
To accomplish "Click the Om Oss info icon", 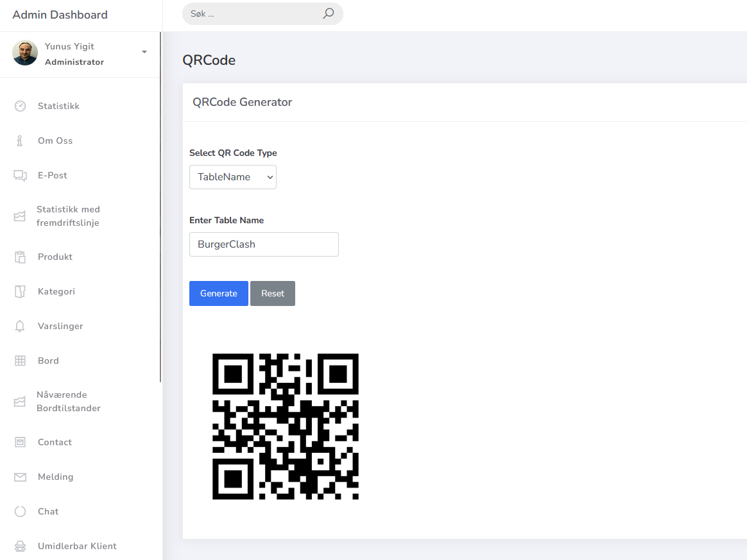I will click(x=20, y=141).
